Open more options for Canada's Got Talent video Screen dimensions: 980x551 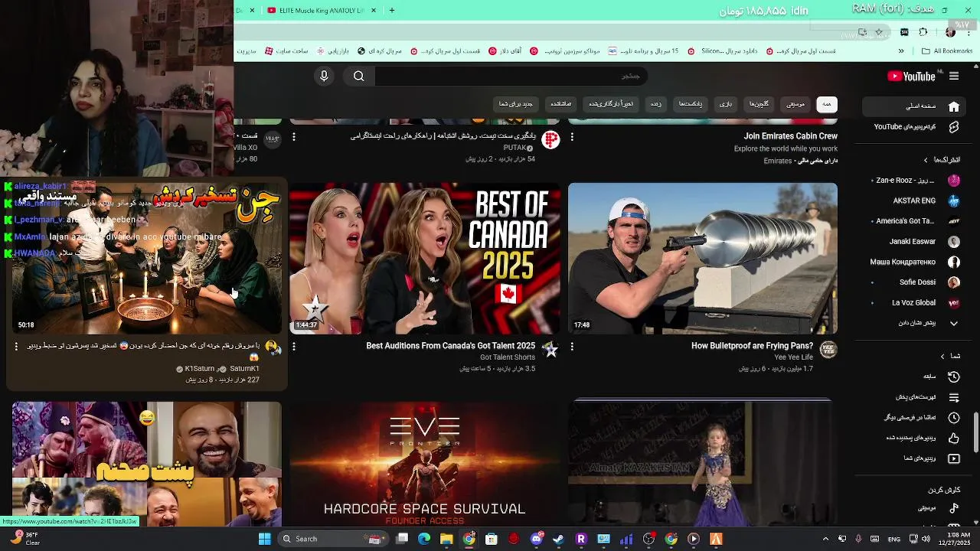(294, 347)
